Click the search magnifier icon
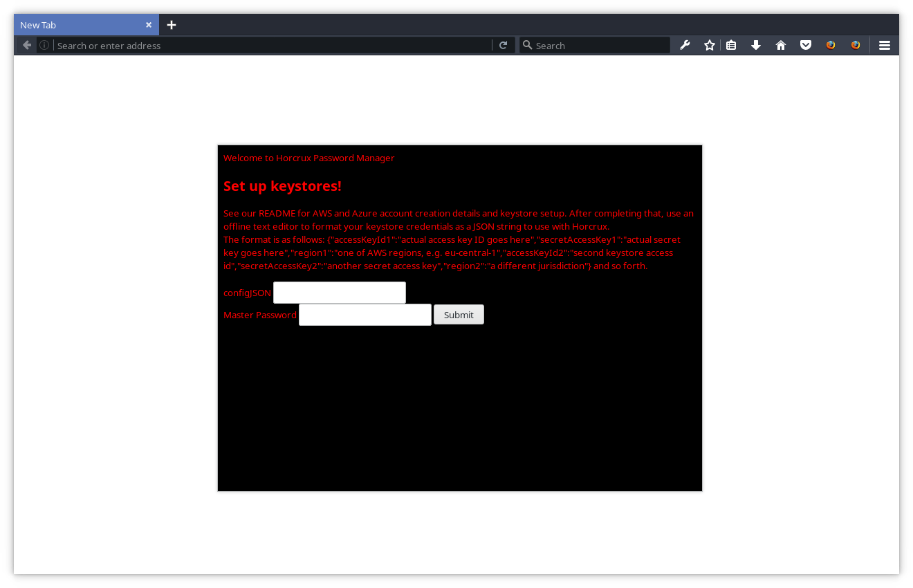Image resolution: width=913 pixels, height=588 pixels. (528, 45)
